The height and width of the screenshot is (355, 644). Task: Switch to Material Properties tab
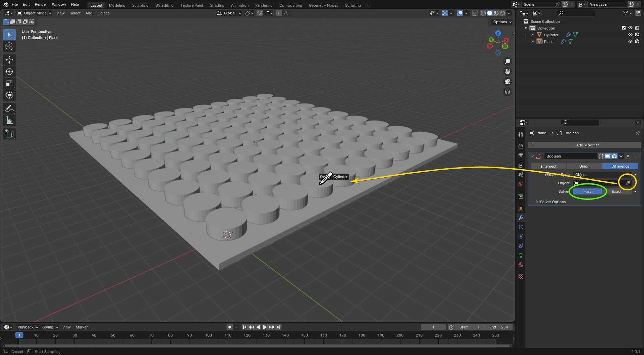point(521,265)
